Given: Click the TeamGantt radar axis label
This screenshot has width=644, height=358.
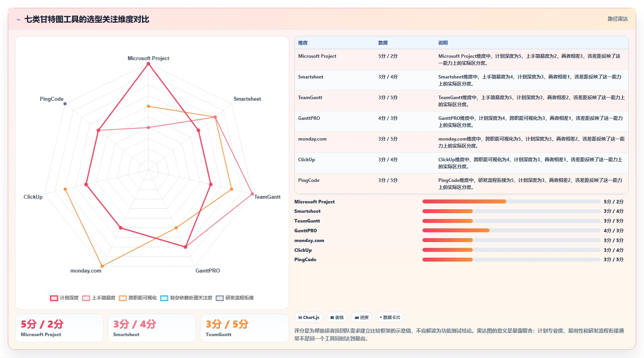Looking at the screenshot, I should [x=267, y=197].
